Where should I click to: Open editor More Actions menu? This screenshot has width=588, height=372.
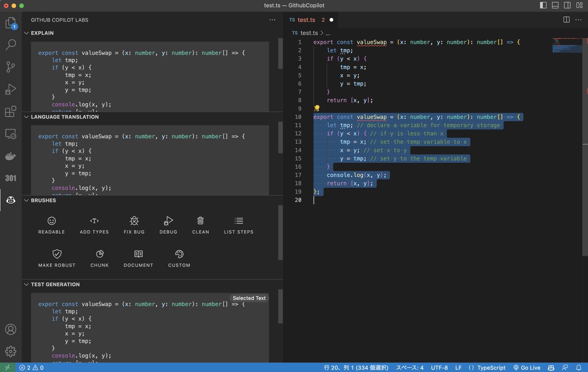click(579, 20)
